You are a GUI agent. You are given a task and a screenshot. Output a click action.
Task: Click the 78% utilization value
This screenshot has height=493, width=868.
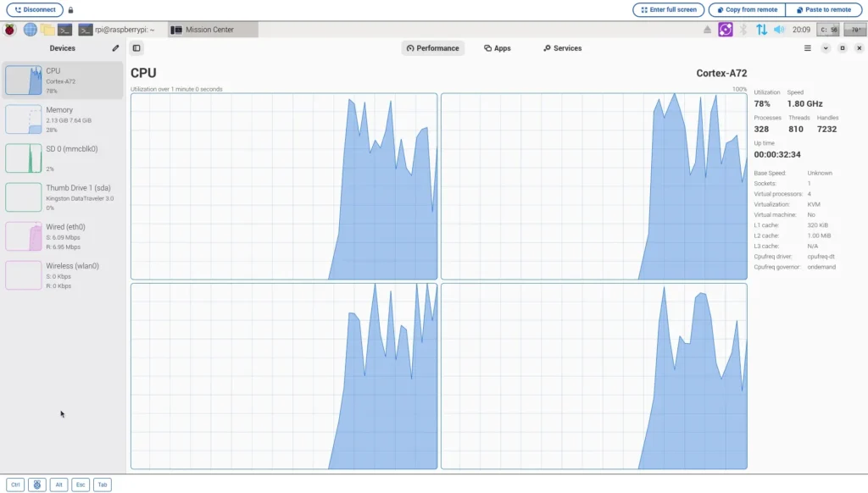pos(762,103)
